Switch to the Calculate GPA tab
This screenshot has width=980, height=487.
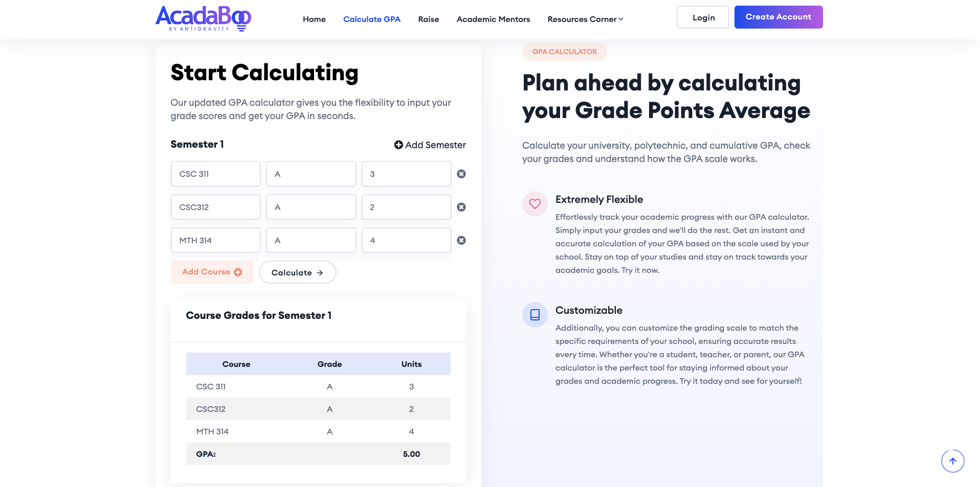coord(372,19)
